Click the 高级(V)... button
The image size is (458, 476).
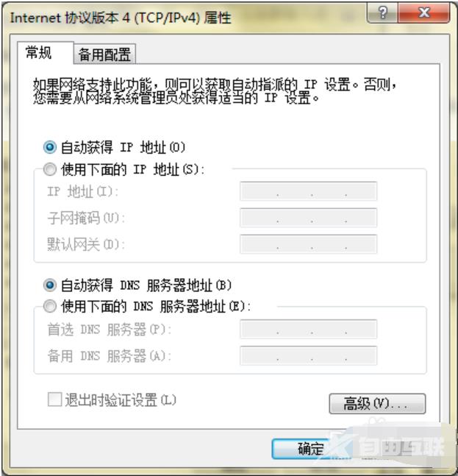click(377, 403)
